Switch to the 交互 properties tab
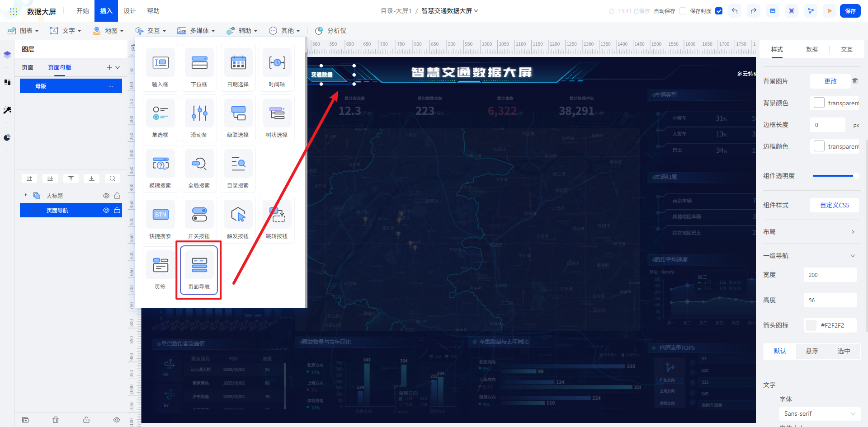This screenshot has height=427, width=868. 847,49
